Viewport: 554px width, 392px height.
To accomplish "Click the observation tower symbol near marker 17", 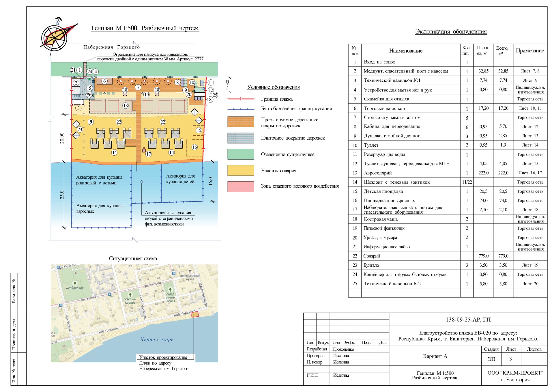I will pyautogui.click(x=144, y=150).
